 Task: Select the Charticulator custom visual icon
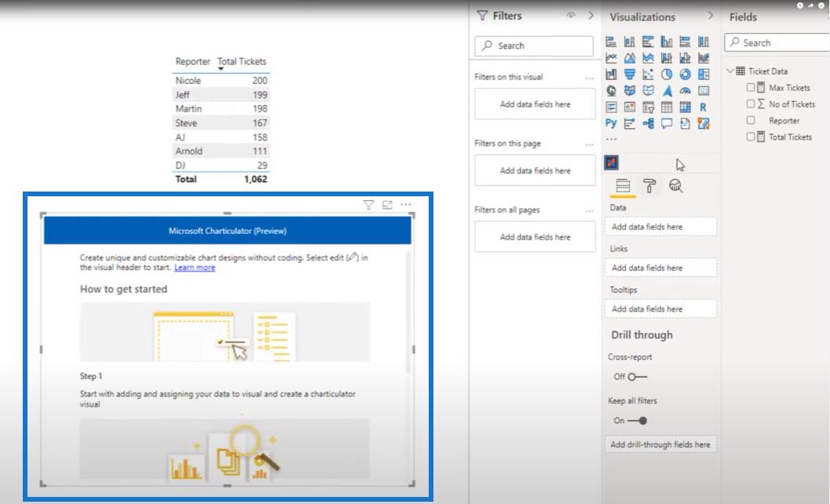[x=612, y=163]
